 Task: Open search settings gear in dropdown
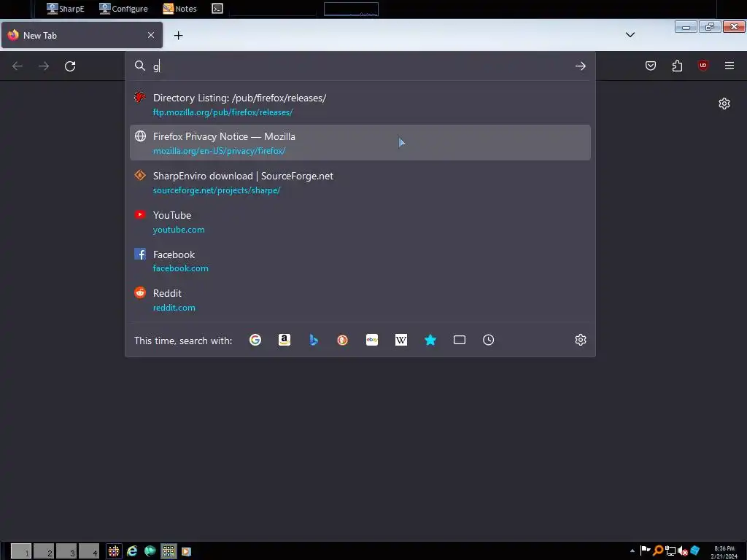580,340
